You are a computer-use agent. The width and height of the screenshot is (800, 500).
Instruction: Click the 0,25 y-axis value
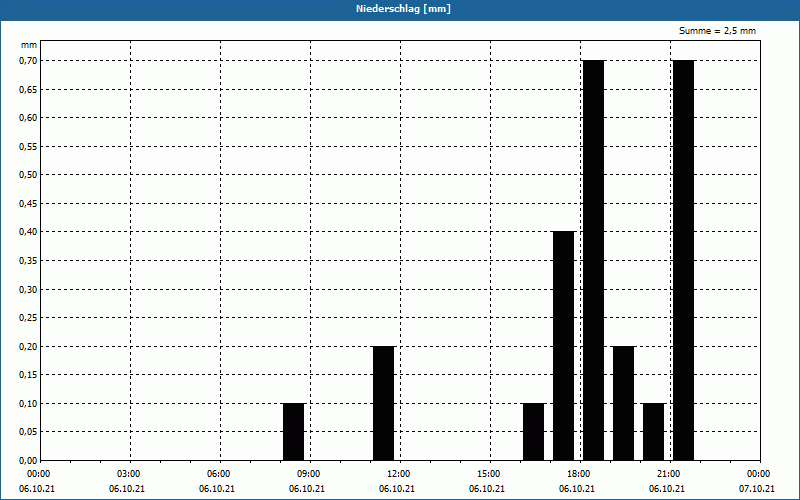(29, 318)
